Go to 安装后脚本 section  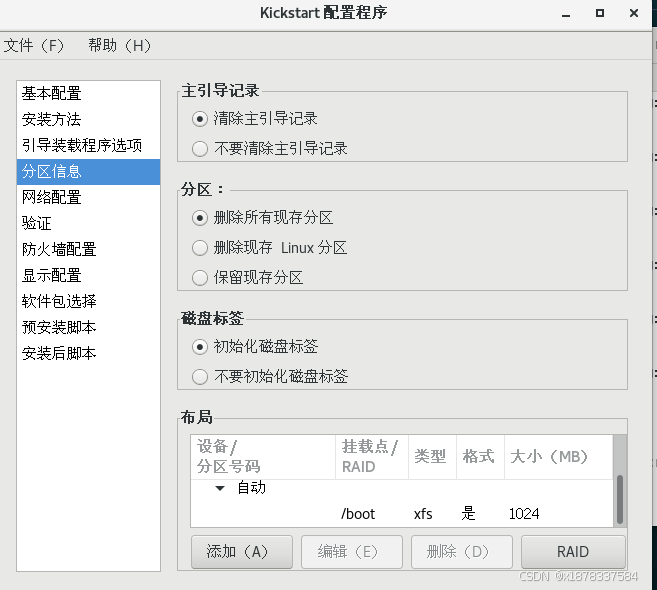click(88, 353)
